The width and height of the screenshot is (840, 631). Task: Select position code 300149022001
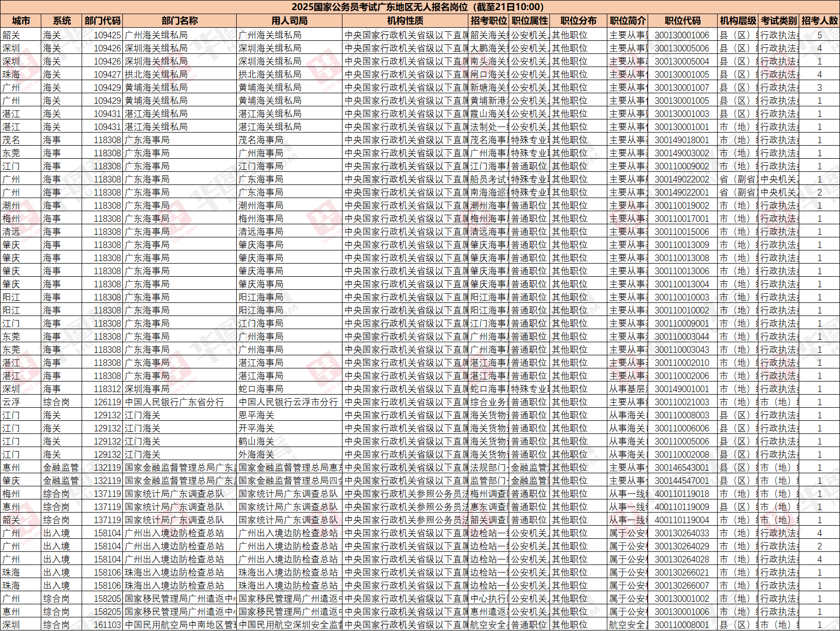[683, 193]
